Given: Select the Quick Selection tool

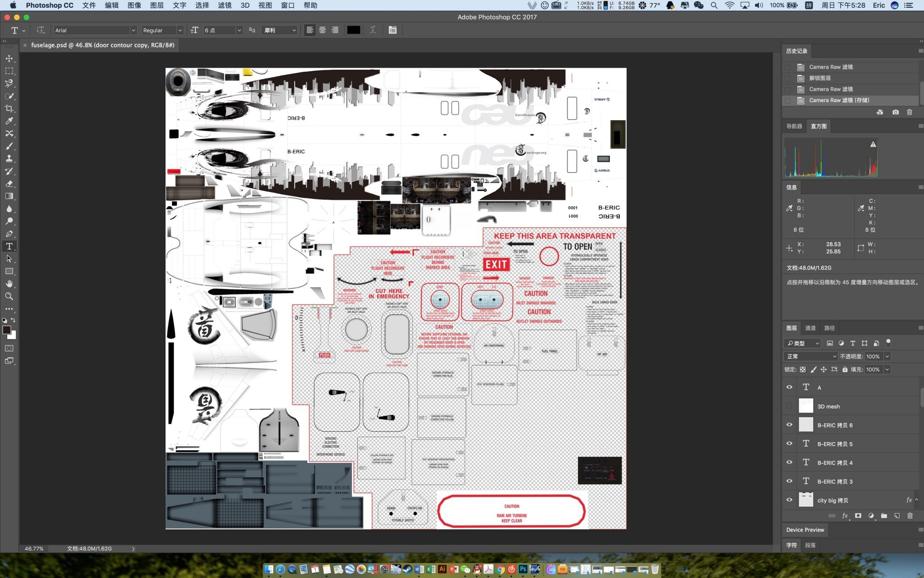Looking at the screenshot, I should (9, 96).
